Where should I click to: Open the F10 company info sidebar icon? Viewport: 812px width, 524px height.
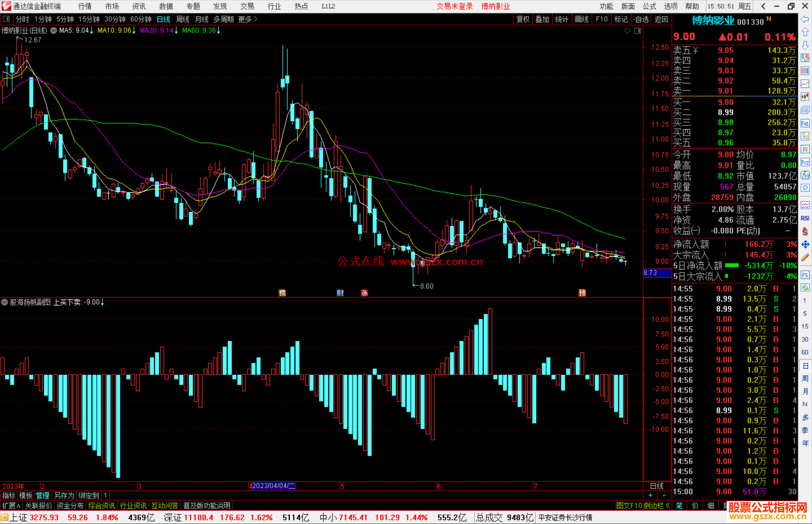805,123
